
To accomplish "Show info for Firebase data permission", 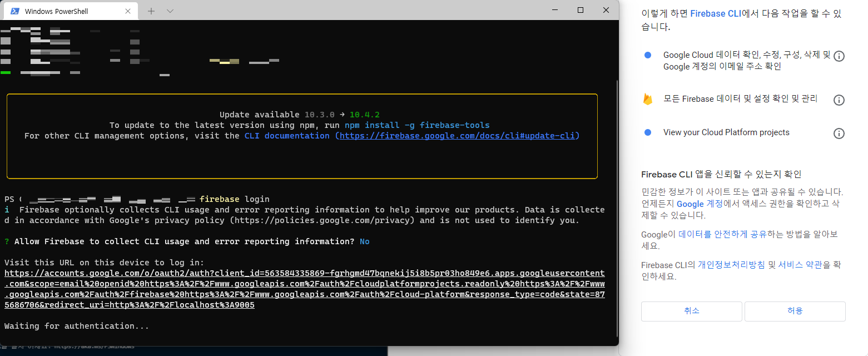I will coord(839,100).
